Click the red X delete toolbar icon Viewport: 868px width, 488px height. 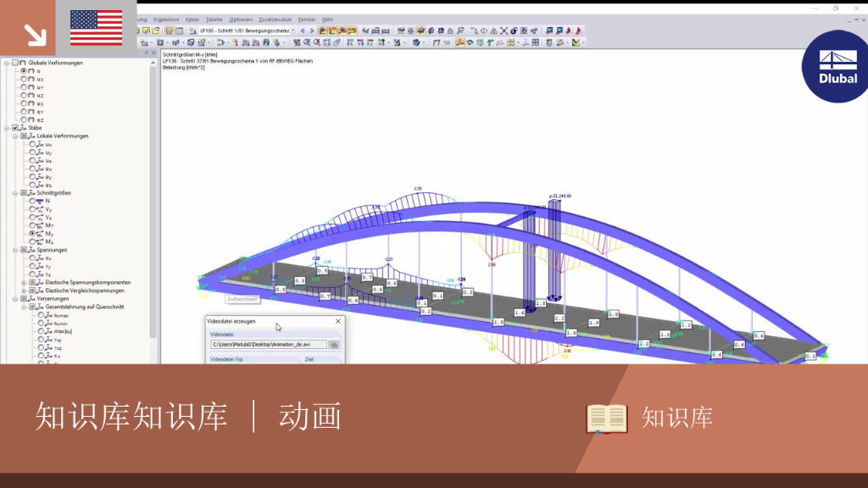tap(504, 31)
